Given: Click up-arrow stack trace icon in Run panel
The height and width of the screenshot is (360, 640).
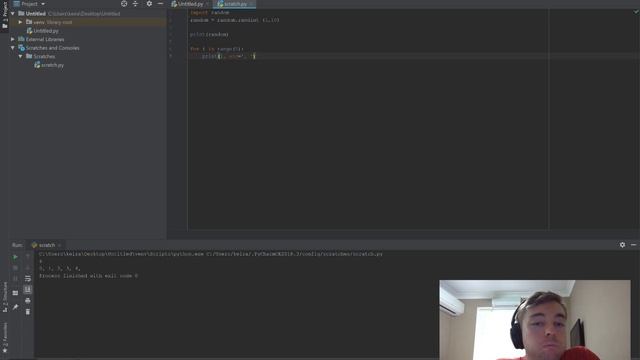Looking at the screenshot, I should pyautogui.click(x=28, y=257).
